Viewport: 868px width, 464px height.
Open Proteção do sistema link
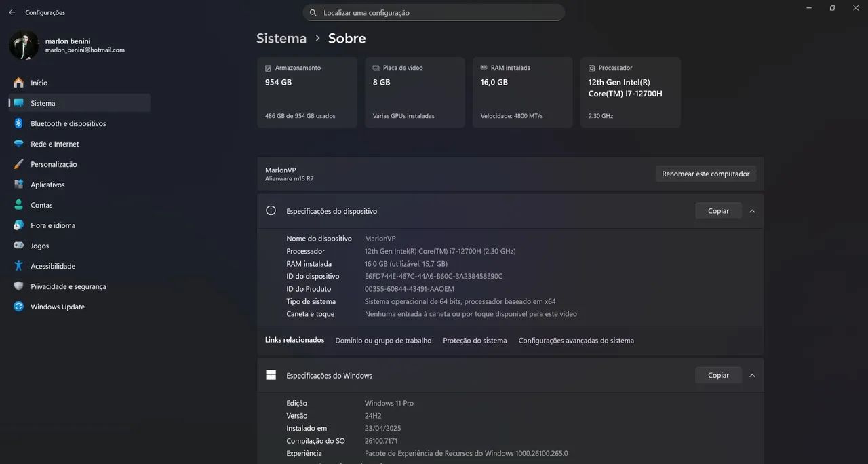(475, 340)
